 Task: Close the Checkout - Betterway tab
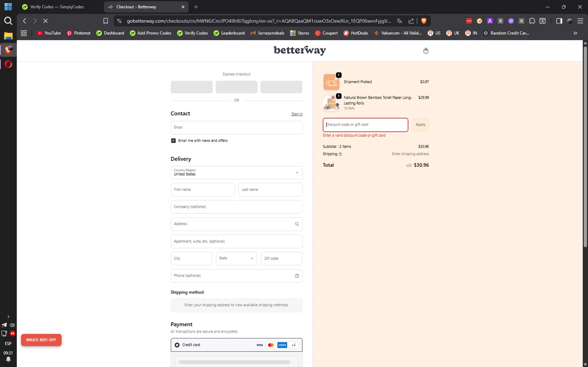[x=183, y=7]
